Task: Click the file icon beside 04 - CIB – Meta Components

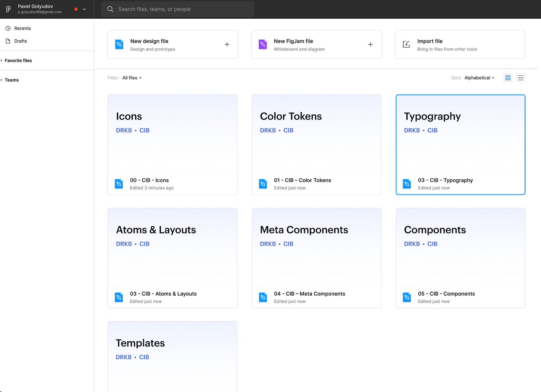Action: [263, 297]
